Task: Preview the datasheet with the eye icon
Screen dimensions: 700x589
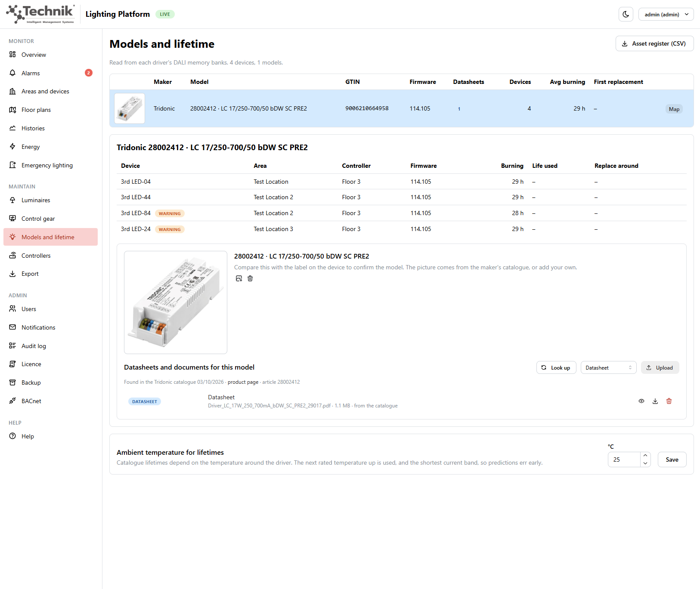Action: pyautogui.click(x=641, y=401)
